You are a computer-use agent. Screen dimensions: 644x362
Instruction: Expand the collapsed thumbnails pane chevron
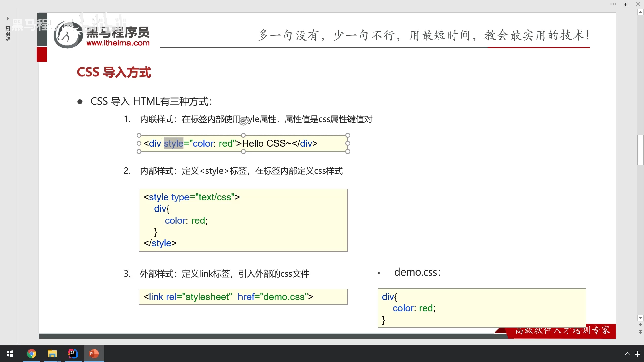click(8, 18)
